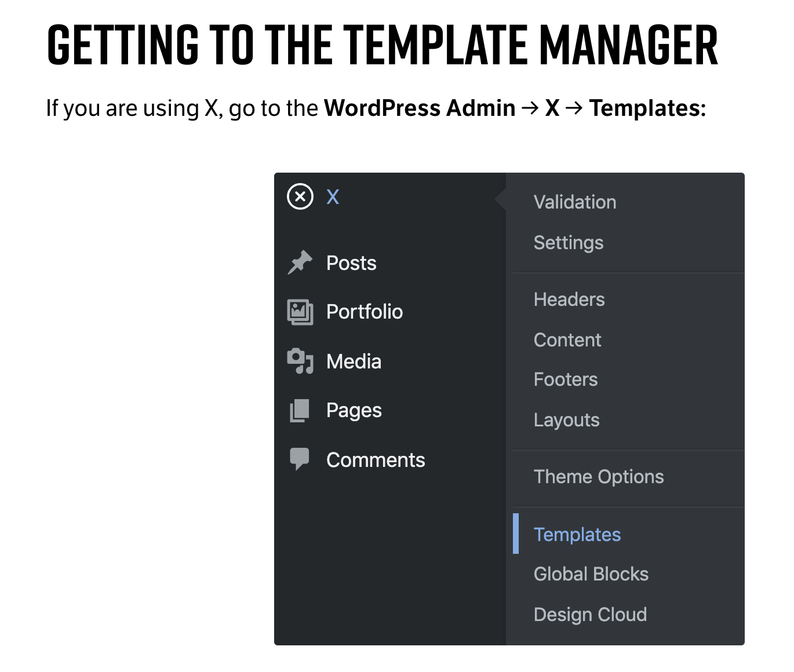
Task: Click the X theme circle logo icon
Action: 300,196
